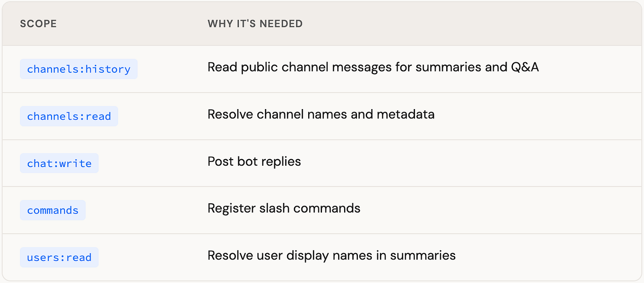Viewport: 644px width, 283px height.
Task: Click the 'Post bot replies' description
Action: 254,162
